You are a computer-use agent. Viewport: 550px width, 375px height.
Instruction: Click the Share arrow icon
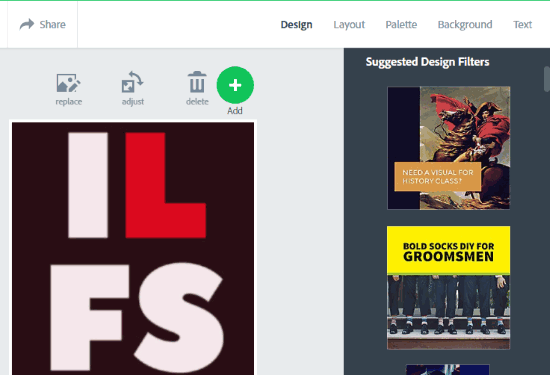click(x=27, y=24)
